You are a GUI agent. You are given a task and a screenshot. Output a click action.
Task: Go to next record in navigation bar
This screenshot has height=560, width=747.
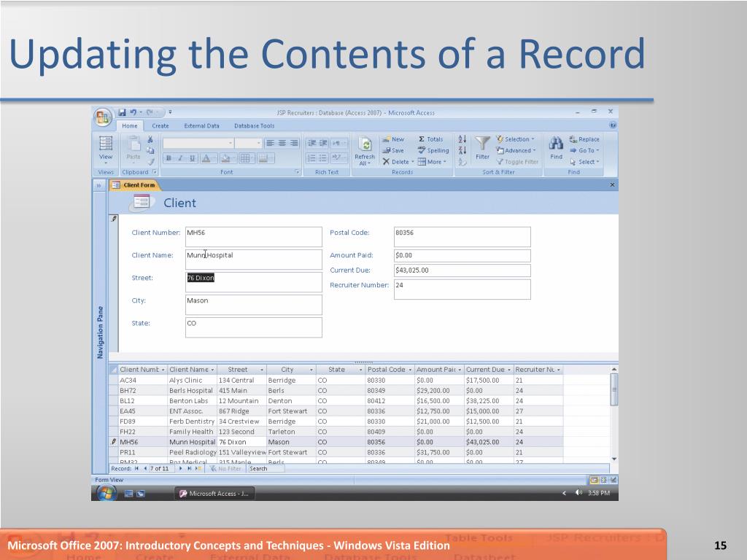coord(181,469)
